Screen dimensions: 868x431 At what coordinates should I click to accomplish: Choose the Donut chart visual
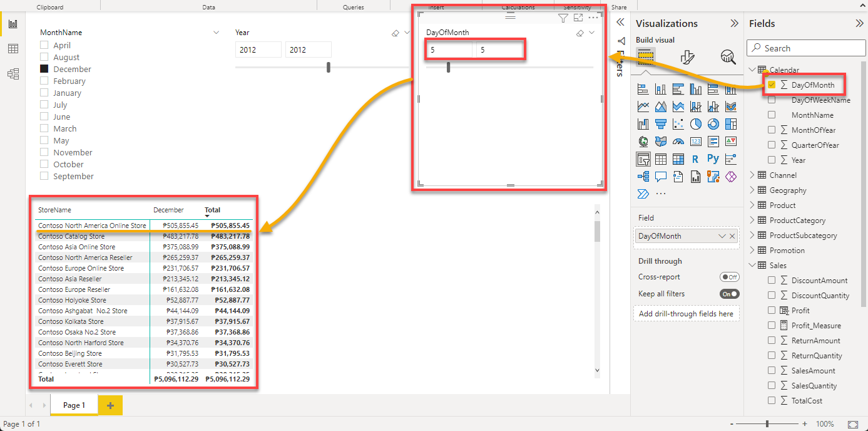[713, 124]
